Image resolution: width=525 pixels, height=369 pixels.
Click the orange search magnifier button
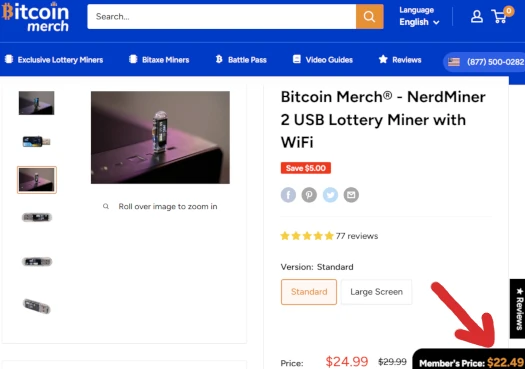370,16
